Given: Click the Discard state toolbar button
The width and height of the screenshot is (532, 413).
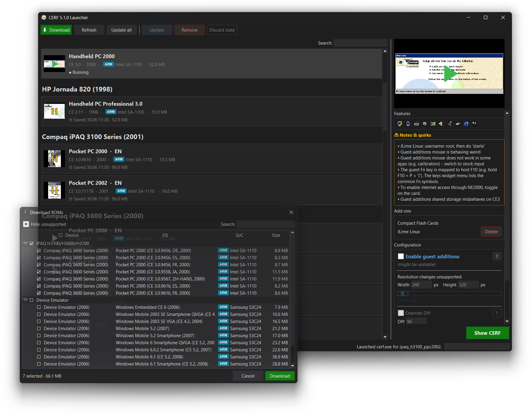Looking at the screenshot, I should (x=222, y=30).
